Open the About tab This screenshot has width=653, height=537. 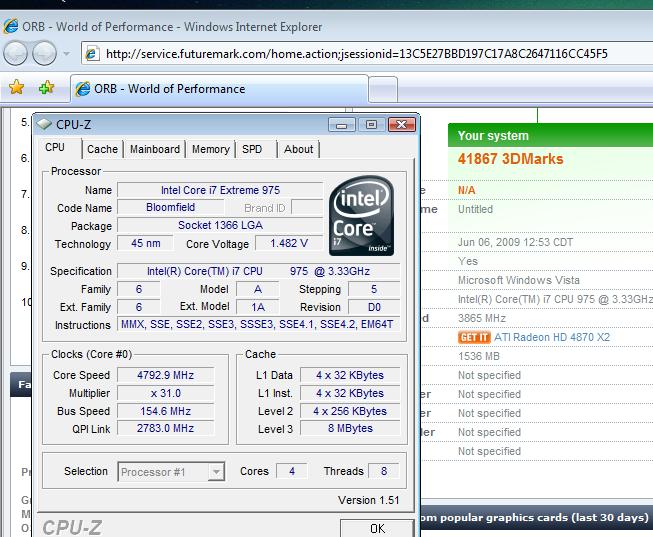298,149
